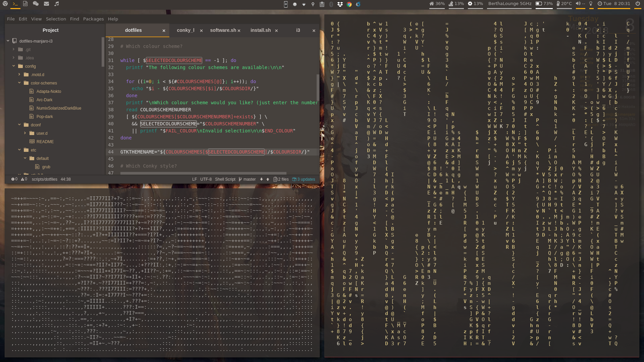Collapse the dotfiles-manjaro-i3 project root
This screenshot has width=644, height=362.
click(8, 41)
